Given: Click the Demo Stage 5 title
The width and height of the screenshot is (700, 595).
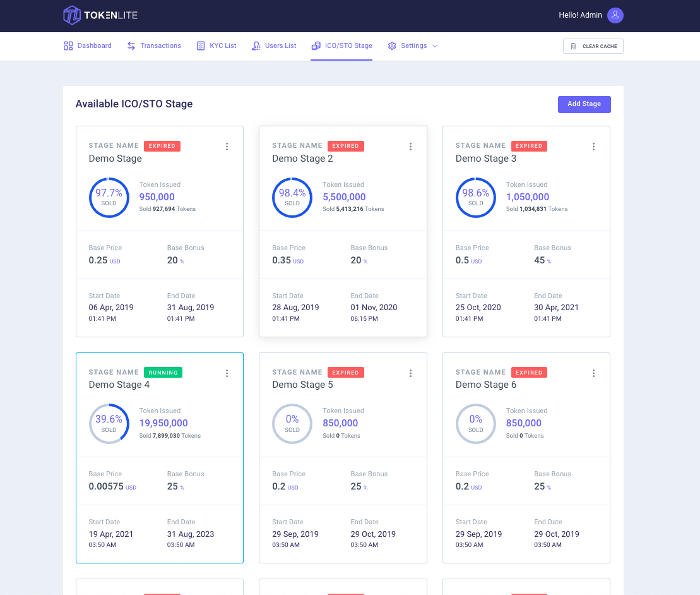Looking at the screenshot, I should coord(302,385).
